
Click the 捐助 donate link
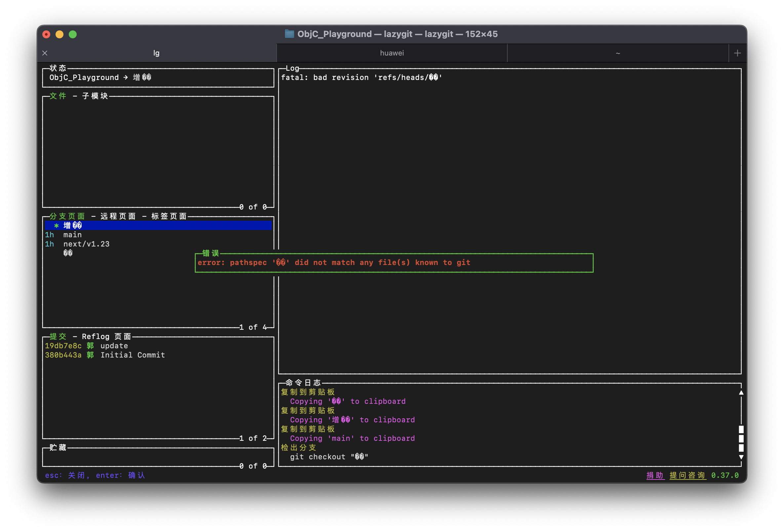coord(655,475)
